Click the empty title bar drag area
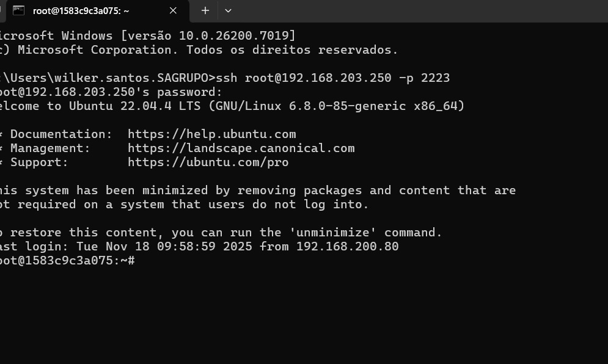608x364 pixels. pyautogui.click(x=416, y=10)
